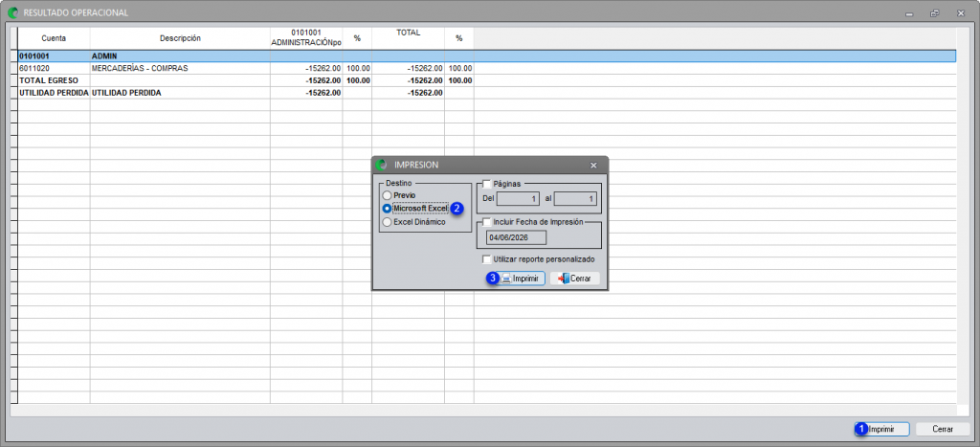Screen dimensions: 980x447
Task: Select the Previo destination radio button
Action: coord(388,195)
